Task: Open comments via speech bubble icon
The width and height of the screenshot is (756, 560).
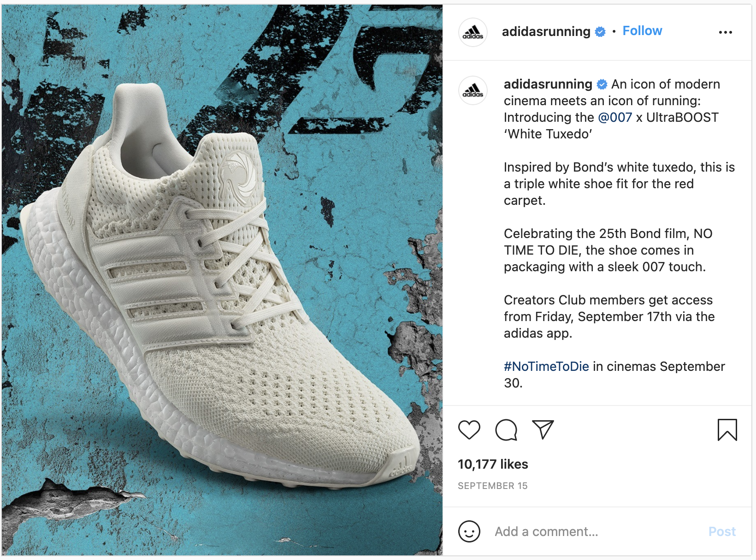Action: [506, 430]
